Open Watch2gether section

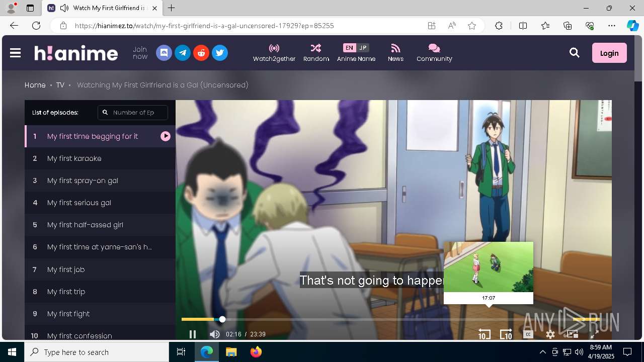[274, 53]
